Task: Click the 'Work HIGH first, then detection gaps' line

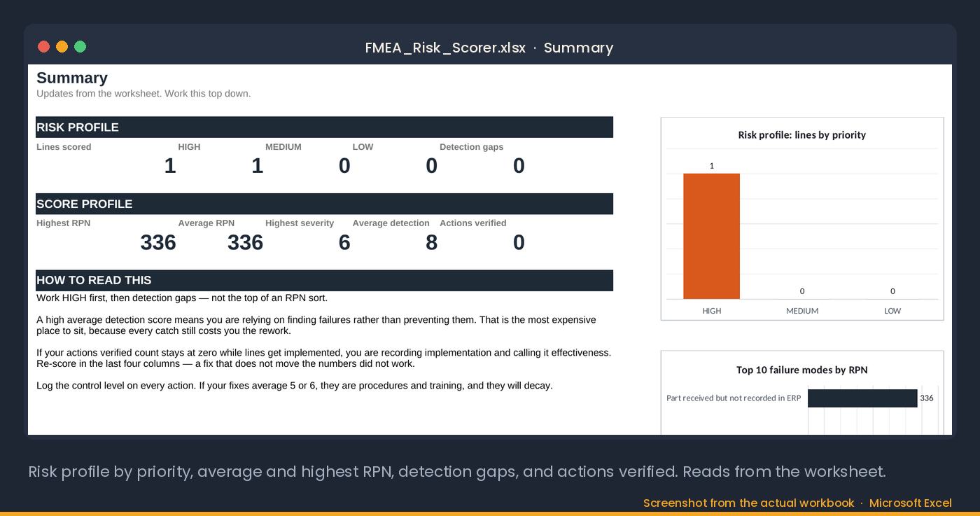Action: point(182,298)
